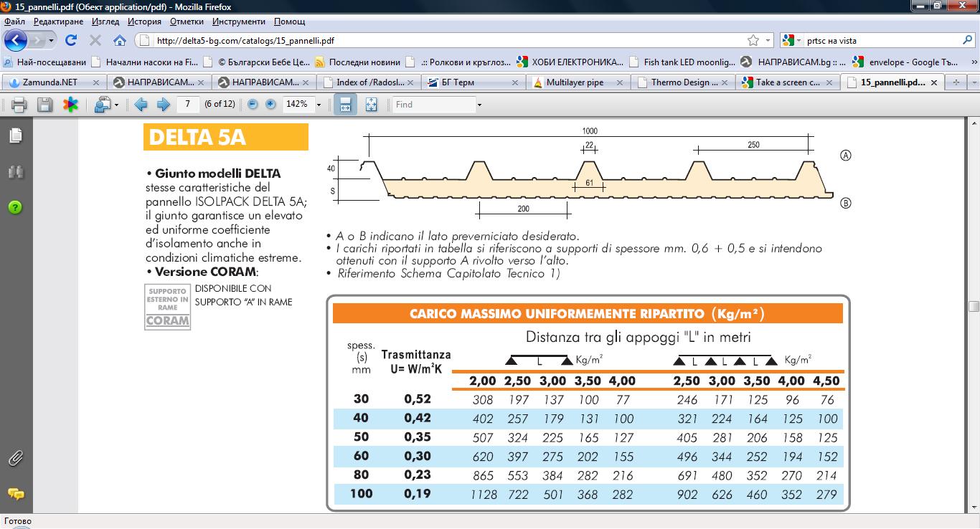Open the collaborate tool dropdown arrow
Viewport: 980px width, 529px height.
116,105
